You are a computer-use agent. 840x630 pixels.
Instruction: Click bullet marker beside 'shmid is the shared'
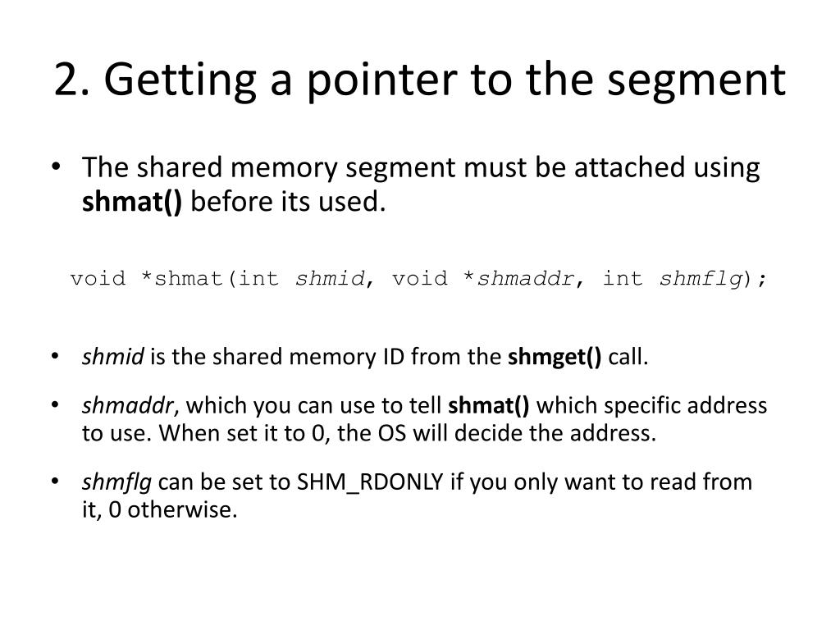point(55,356)
